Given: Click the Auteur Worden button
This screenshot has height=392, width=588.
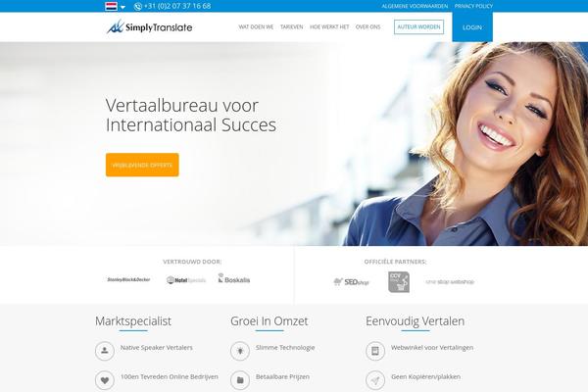Looking at the screenshot, I should (418, 27).
